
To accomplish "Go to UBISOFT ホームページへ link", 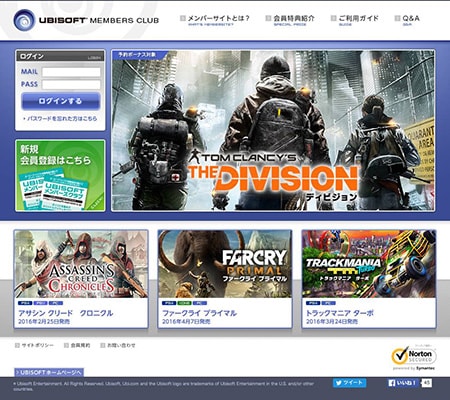I will click(x=49, y=372).
